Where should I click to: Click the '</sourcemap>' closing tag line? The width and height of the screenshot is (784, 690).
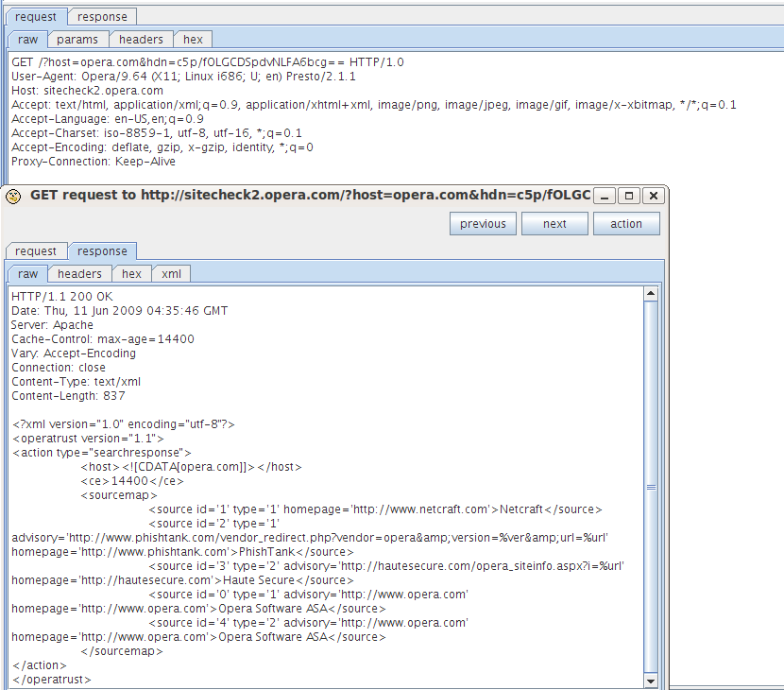click(122, 651)
